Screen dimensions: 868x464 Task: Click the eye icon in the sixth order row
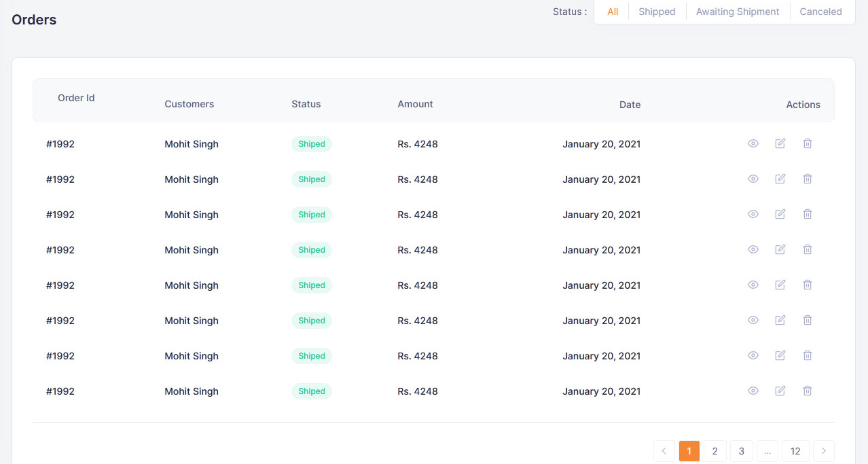753,320
